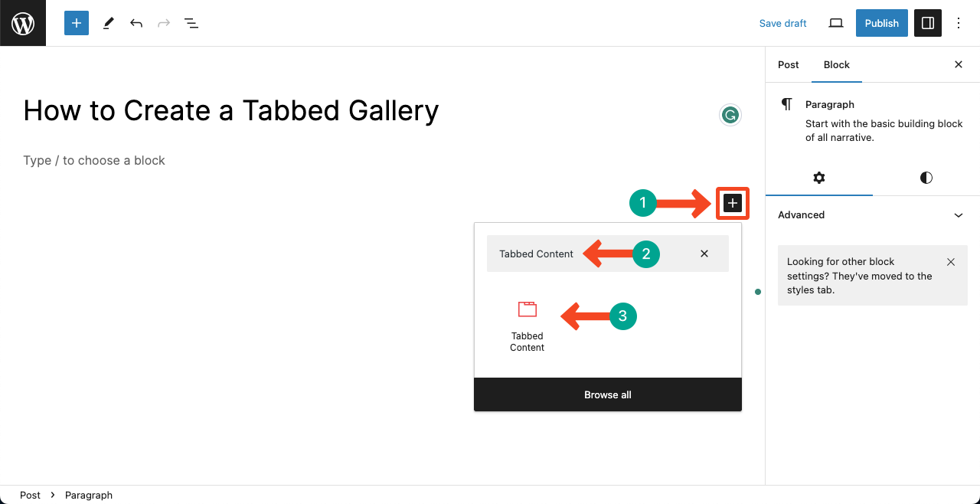
Task: Open the editor Options three-dot menu
Action: pyautogui.click(x=959, y=23)
